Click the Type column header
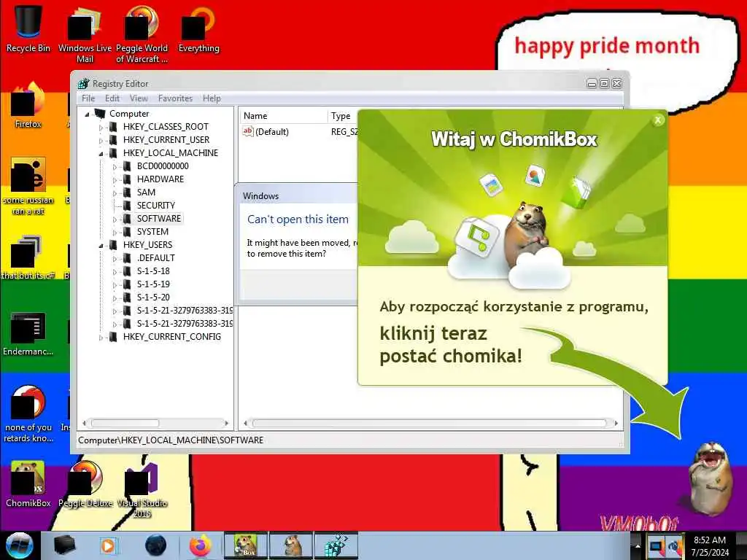Image resolution: width=747 pixels, height=560 pixels. click(x=343, y=116)
